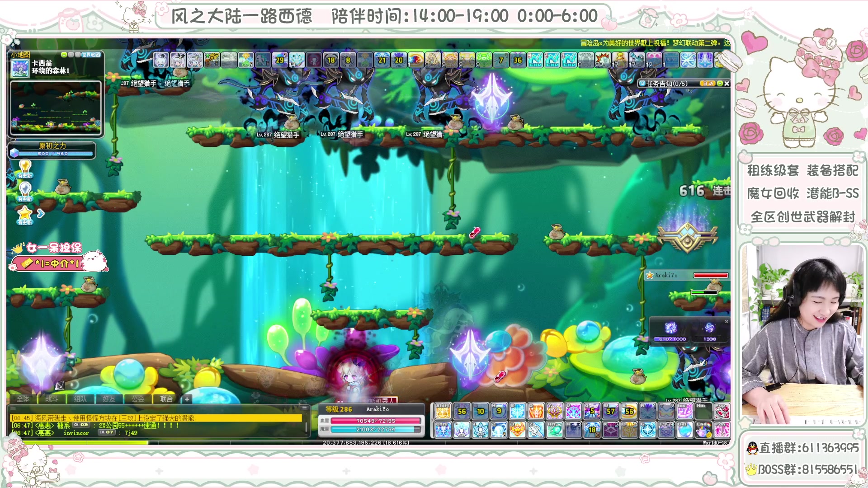Click the 任务告知(0/5) quest notifier title

click(667, 84)
